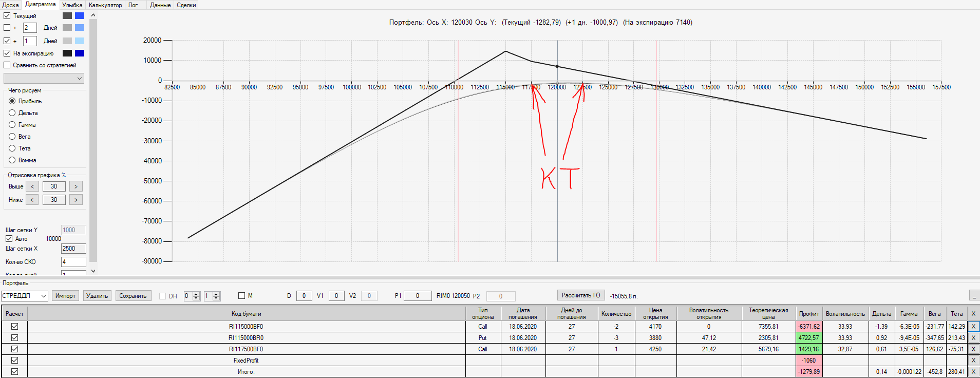Click the X column header of the table

tap(973, 314)
